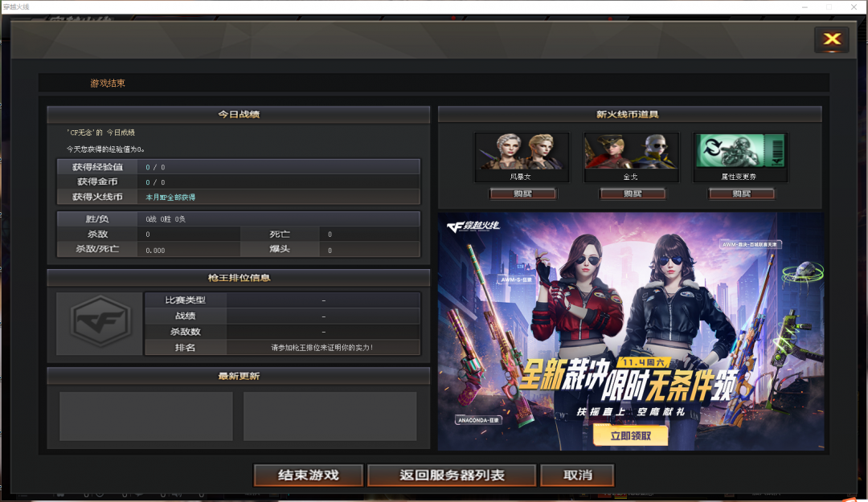The width and height of the screenshot is (868, 502).
Task: Maximize the 穿越火线 window
Action: (829, 7)
